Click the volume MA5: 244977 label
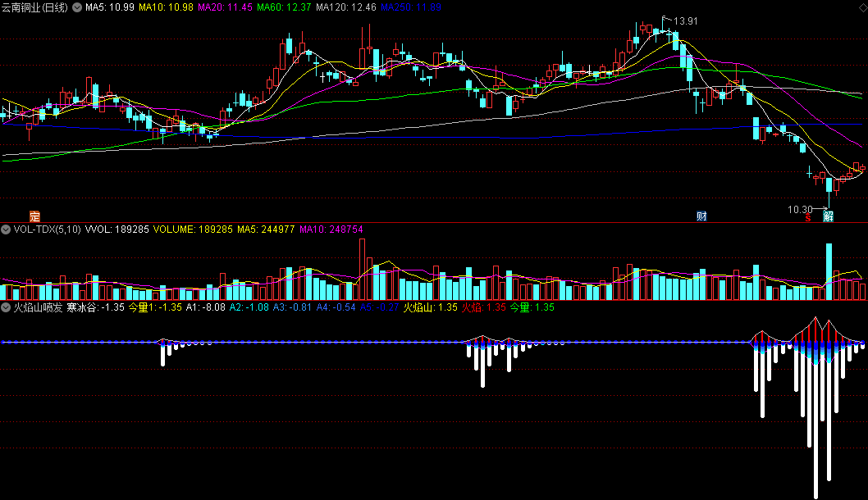 point(267,230)
